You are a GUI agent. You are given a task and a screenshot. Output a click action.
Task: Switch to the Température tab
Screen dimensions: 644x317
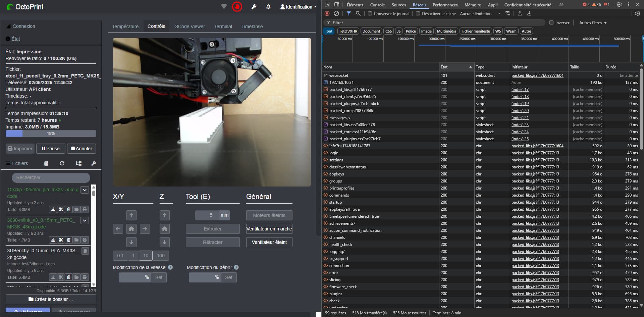click(x=125, y=27)
